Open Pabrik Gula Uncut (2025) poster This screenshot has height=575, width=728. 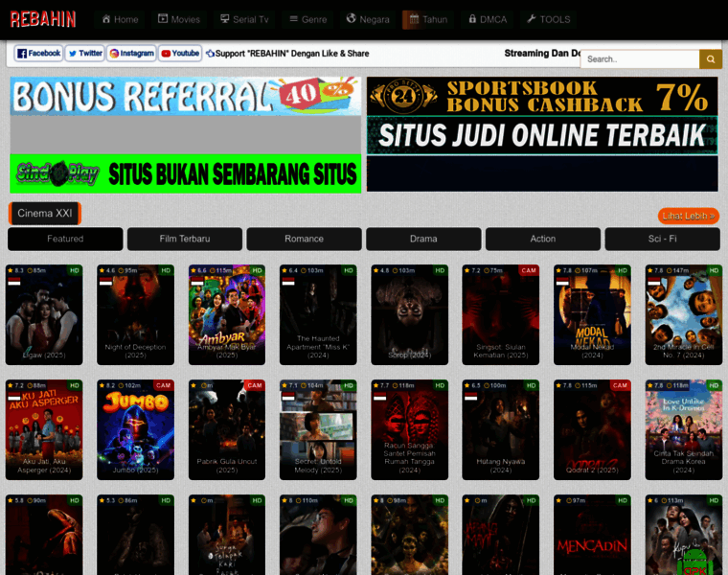click(227, 430)
